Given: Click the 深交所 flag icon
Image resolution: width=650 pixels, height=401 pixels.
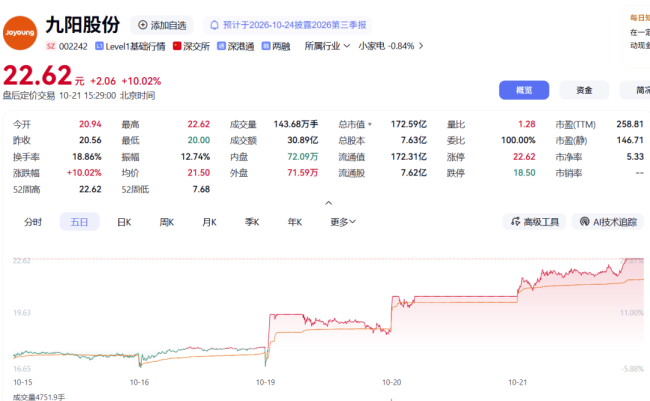Looking at the screenshot, I should click(177, 46).
